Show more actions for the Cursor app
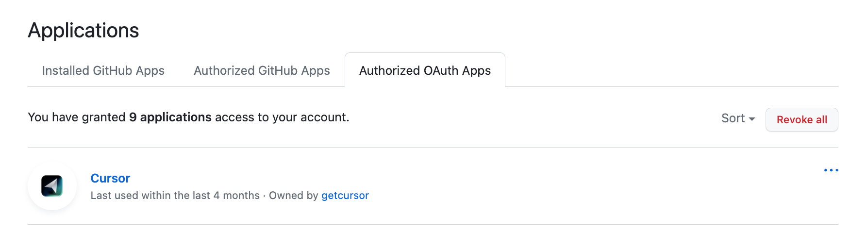Screen dimensions: 868x232 tap(831, 170)
